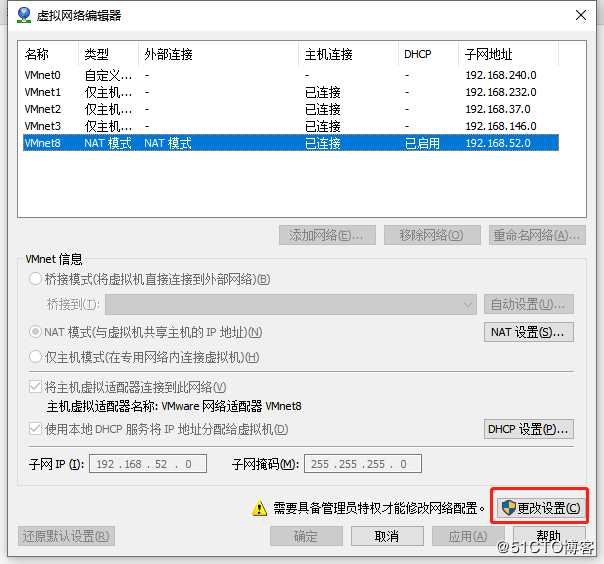Open NAT 设置 dialog

528,332
